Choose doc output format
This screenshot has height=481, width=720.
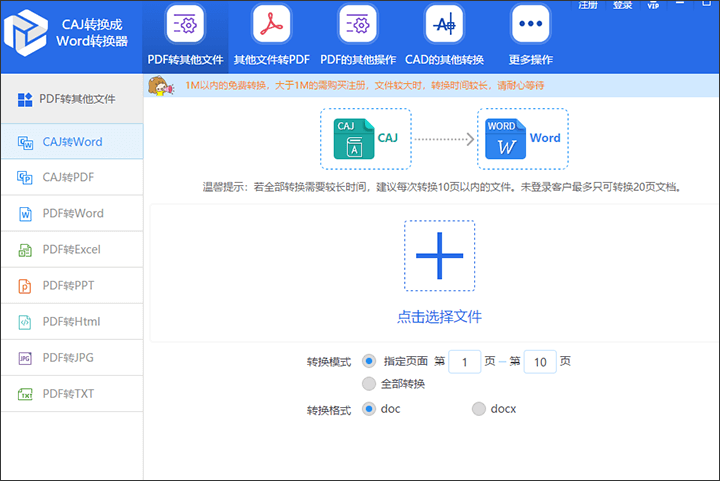(x=369, y=408)
